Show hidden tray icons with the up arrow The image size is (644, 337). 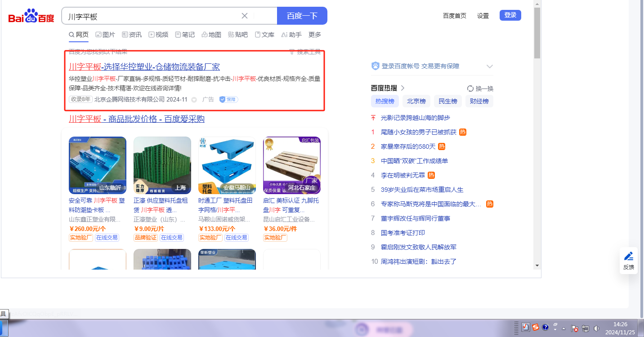click(x=564, y=328)
